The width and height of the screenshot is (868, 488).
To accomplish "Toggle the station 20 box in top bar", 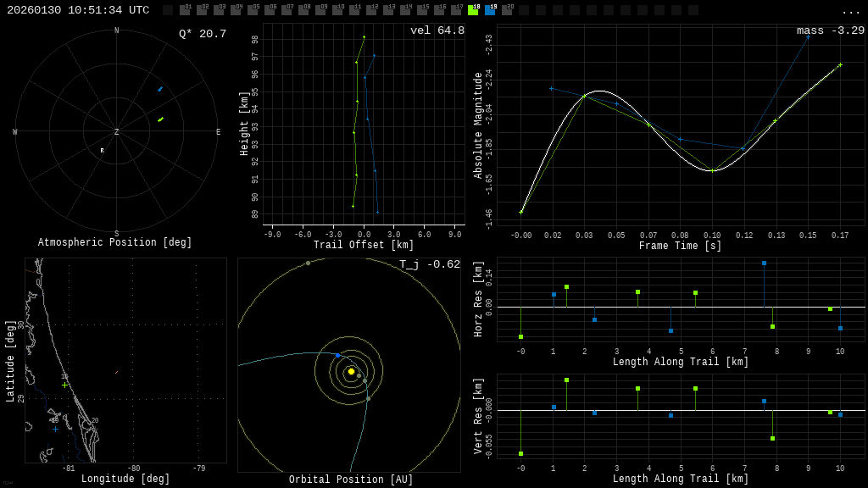I will (x=507, y=10).
